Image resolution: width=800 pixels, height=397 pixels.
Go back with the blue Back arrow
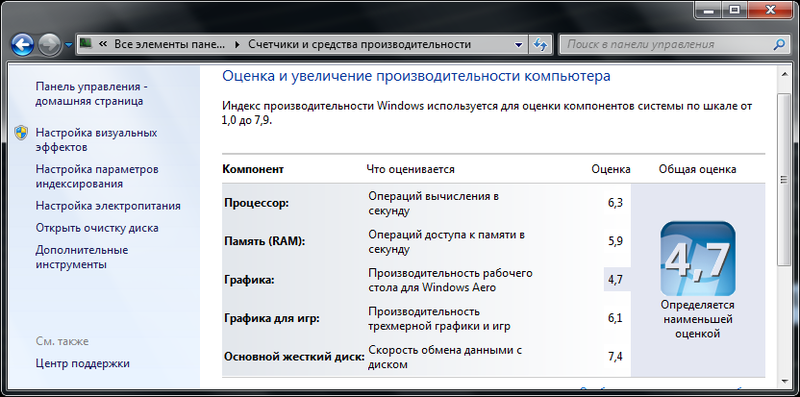tap(22, 46)
